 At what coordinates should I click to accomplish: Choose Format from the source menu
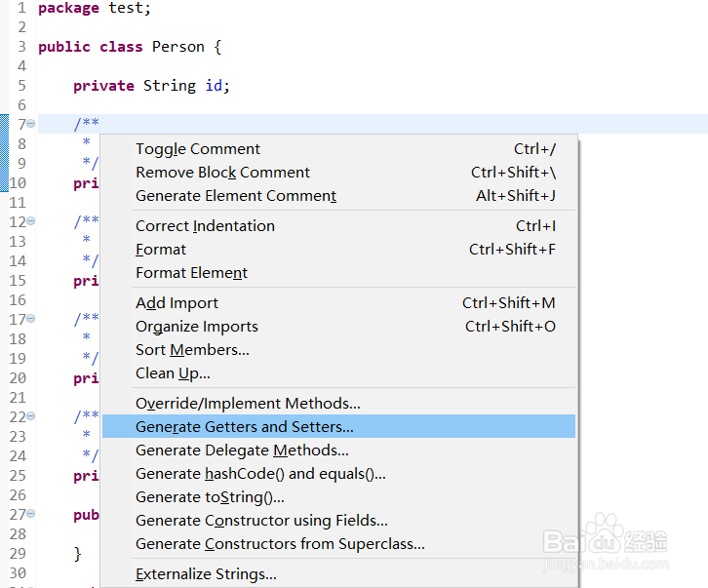pos(338,250)
